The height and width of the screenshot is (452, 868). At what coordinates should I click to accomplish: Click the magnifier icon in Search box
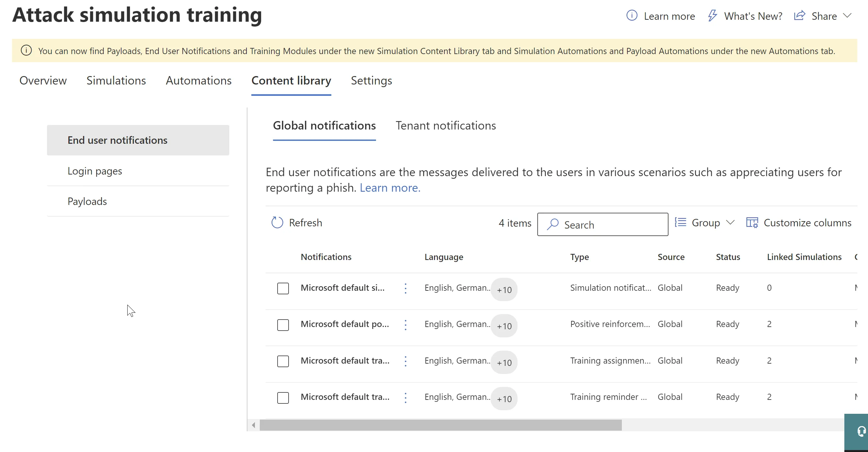coord(553,224)
